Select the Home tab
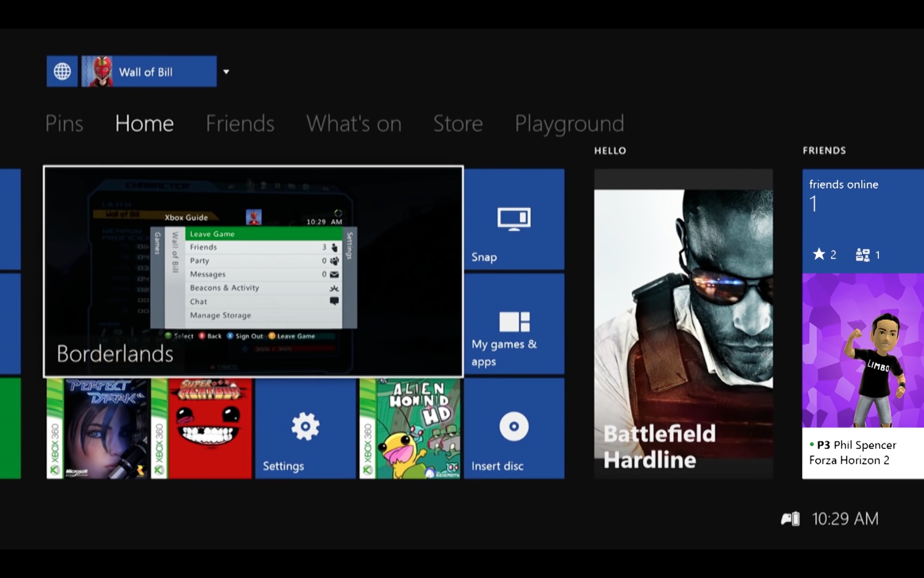Viewport: 924px width, 578px height. point(145,123)
